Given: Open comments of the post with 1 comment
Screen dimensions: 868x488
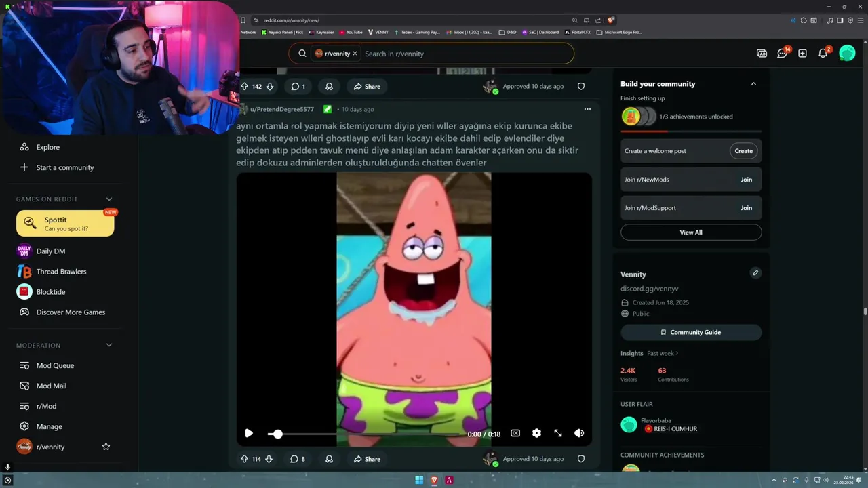Looking at the screenshot, I should point(298,87).
